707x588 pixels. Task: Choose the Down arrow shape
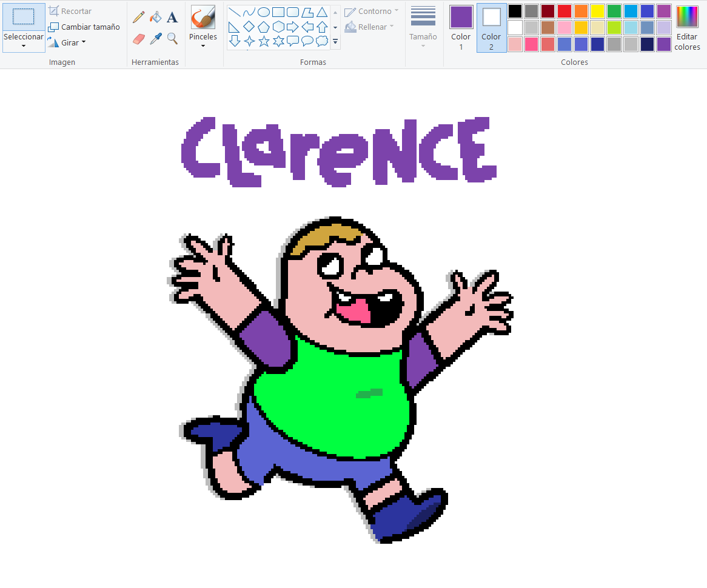click(x=235, y=41)
